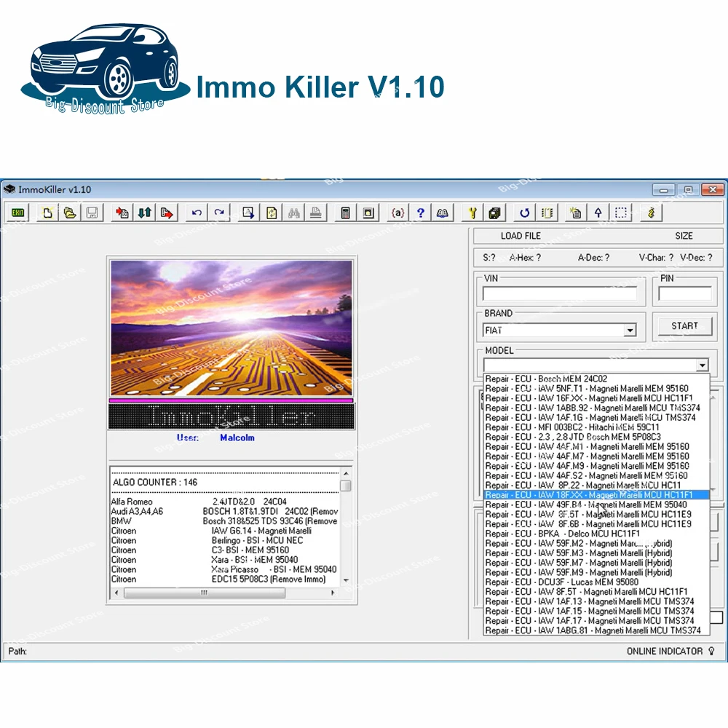Click the import icon with red arrow

pyautogui.click(x=122, y=213)
